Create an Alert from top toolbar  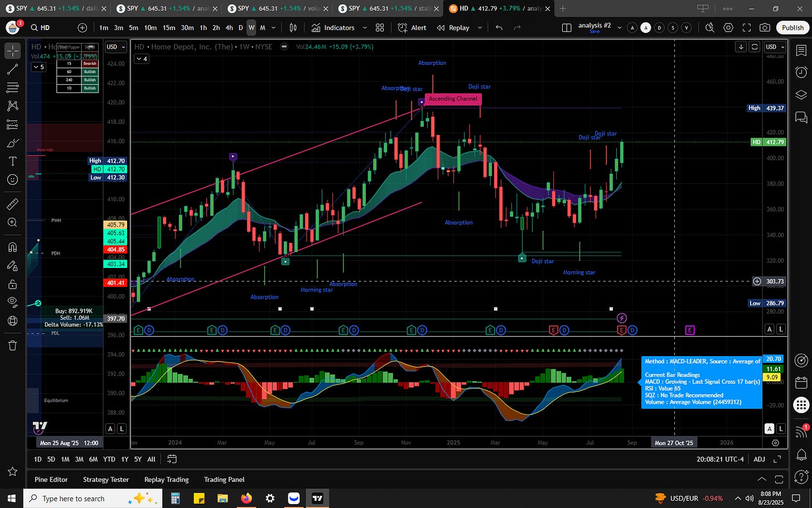tap(412, 27)
